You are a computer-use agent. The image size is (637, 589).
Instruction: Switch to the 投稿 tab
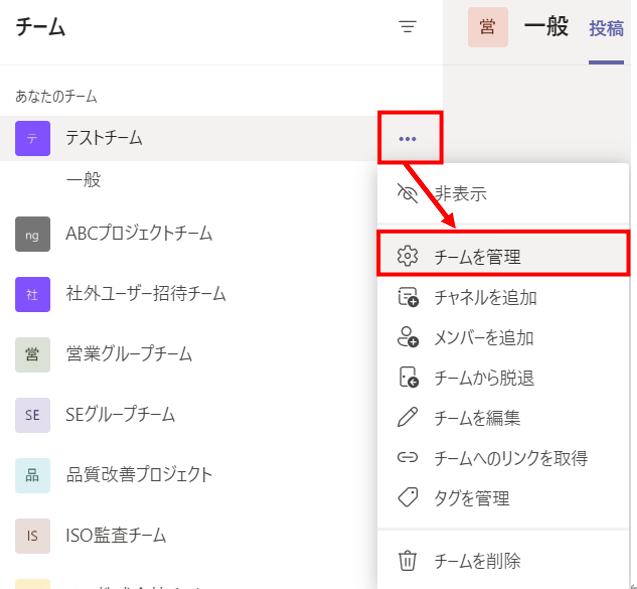click(606, 28)
